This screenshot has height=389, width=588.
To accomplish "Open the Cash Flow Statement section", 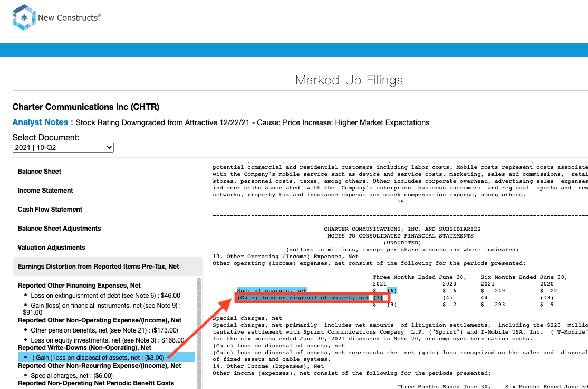I will pos(108,210).
